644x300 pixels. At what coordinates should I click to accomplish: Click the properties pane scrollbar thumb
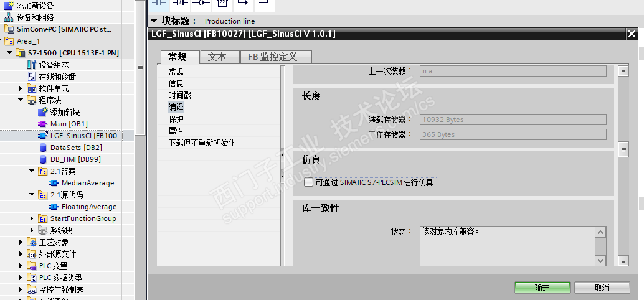623,151
